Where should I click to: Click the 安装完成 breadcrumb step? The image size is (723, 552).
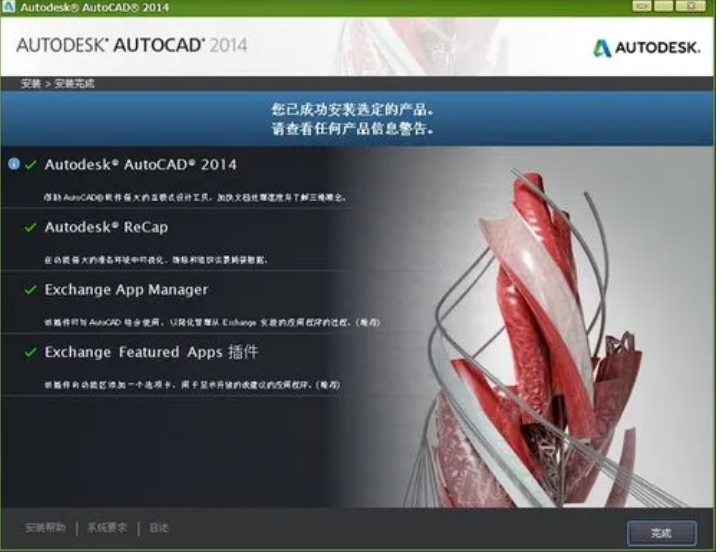tap(73, 84)
